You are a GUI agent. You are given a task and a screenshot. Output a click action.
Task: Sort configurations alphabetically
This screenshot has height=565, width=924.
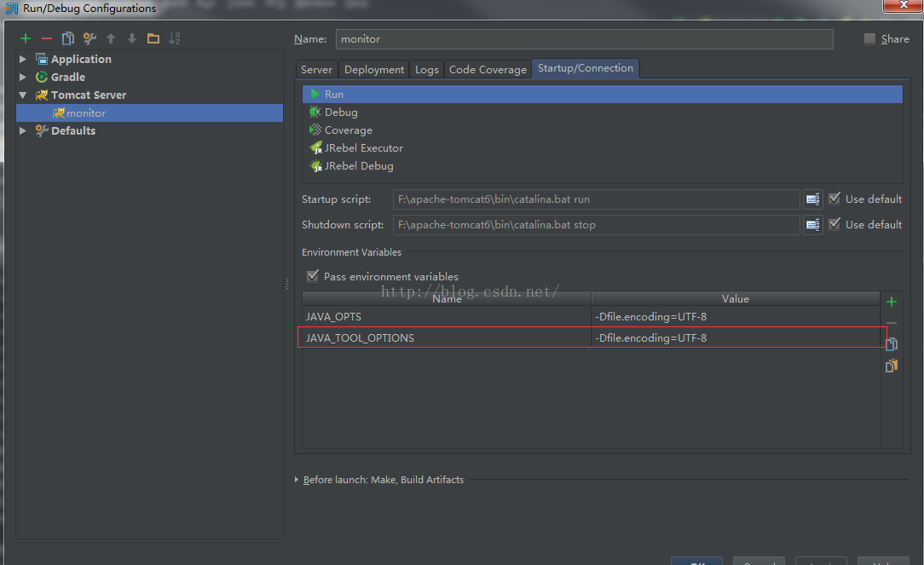[175, 39]
